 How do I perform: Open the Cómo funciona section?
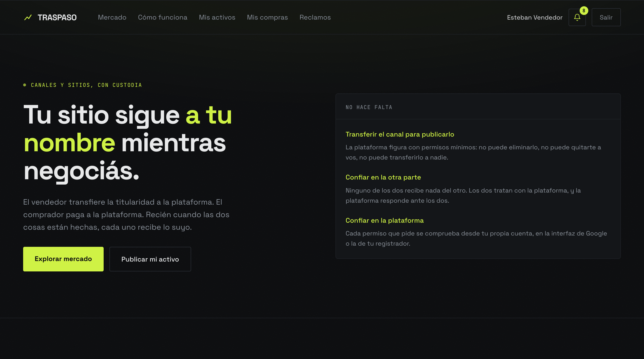[162, 17]
